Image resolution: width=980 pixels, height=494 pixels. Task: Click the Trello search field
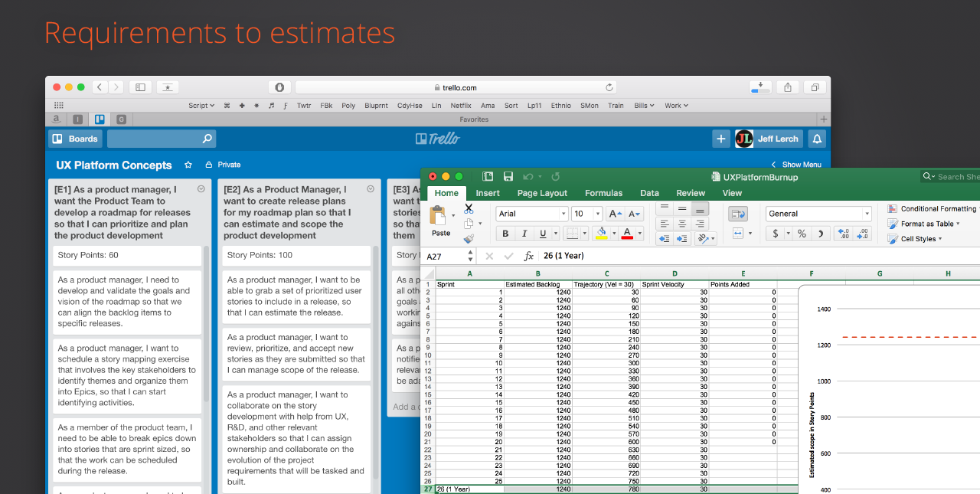[x=162, y=139]
